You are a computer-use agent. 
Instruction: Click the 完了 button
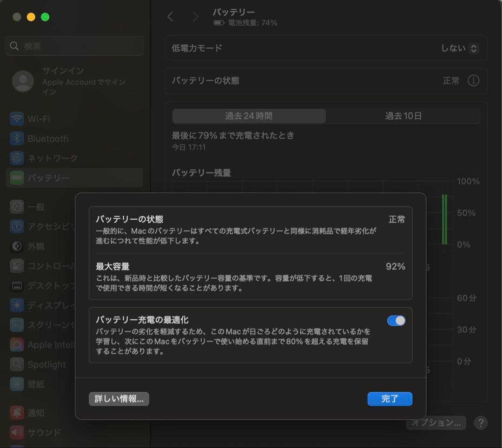[390, 399]
